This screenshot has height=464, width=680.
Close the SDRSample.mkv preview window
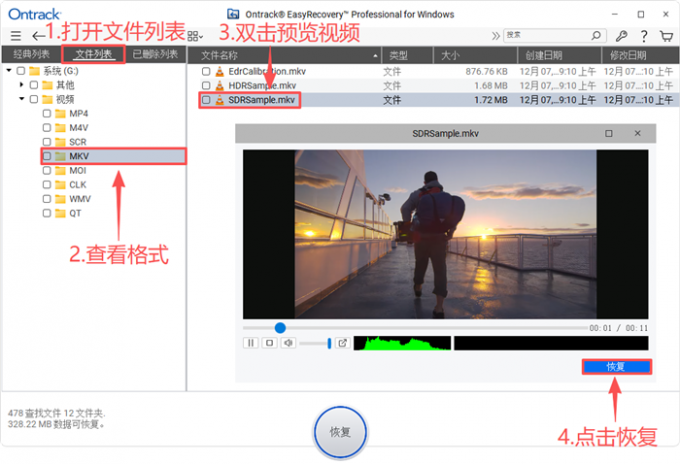coord(638,133)
